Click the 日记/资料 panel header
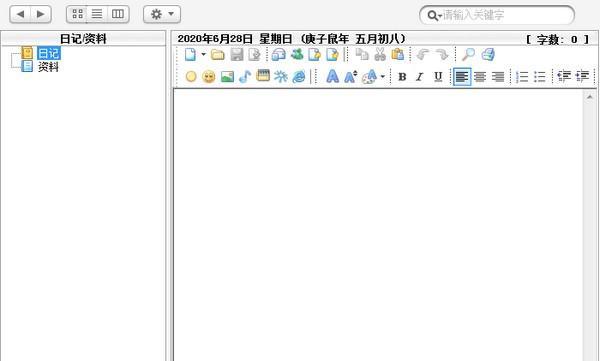This screenshot has height=361, width=600. point(83,39)
